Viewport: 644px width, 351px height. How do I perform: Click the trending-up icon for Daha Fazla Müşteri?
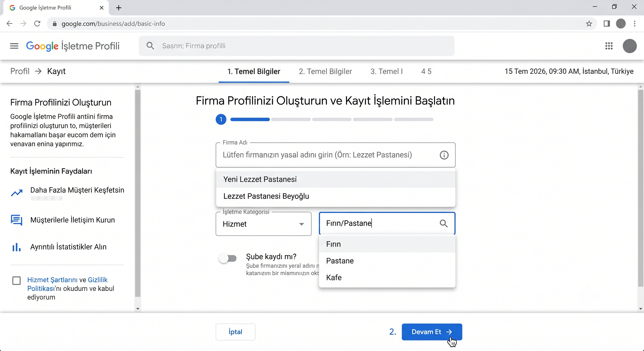(x=17, y=193)
